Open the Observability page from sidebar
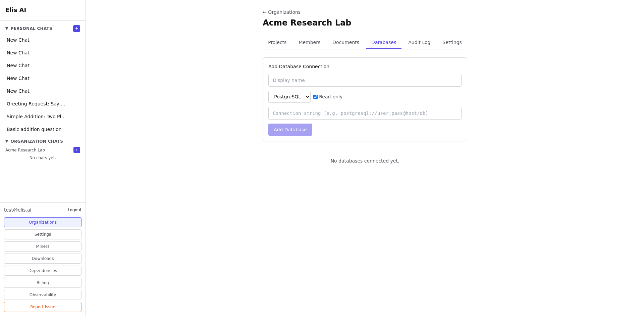Image resolution: width=644 pixels, height=316 pixels. 43,295
